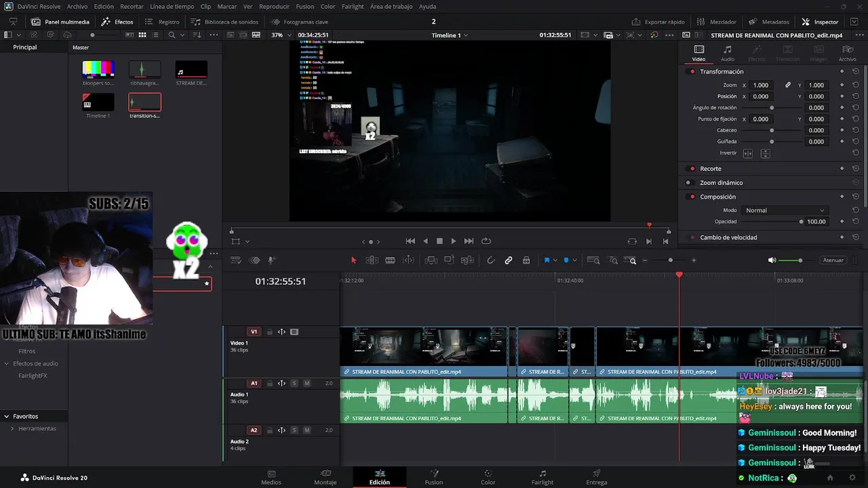This screenshot has height=488, width=868.
Task: Switch to the Fairlight page
Action: coord(542,477)
